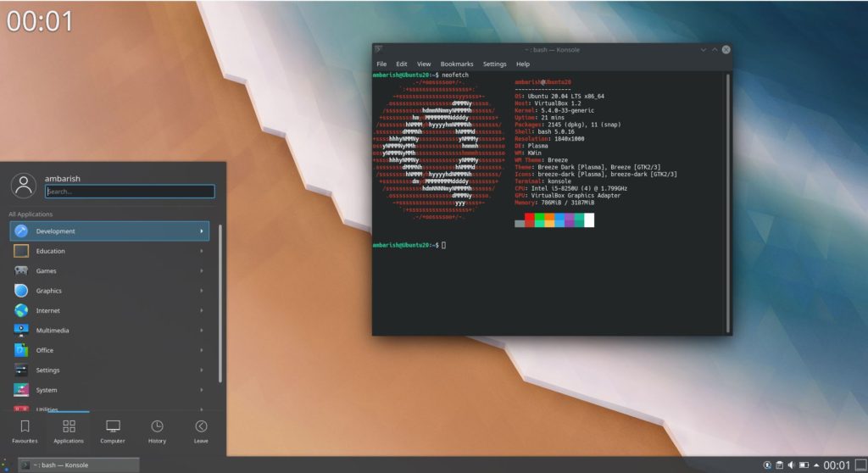Open the Konsole File menu

tap(381, 64)
